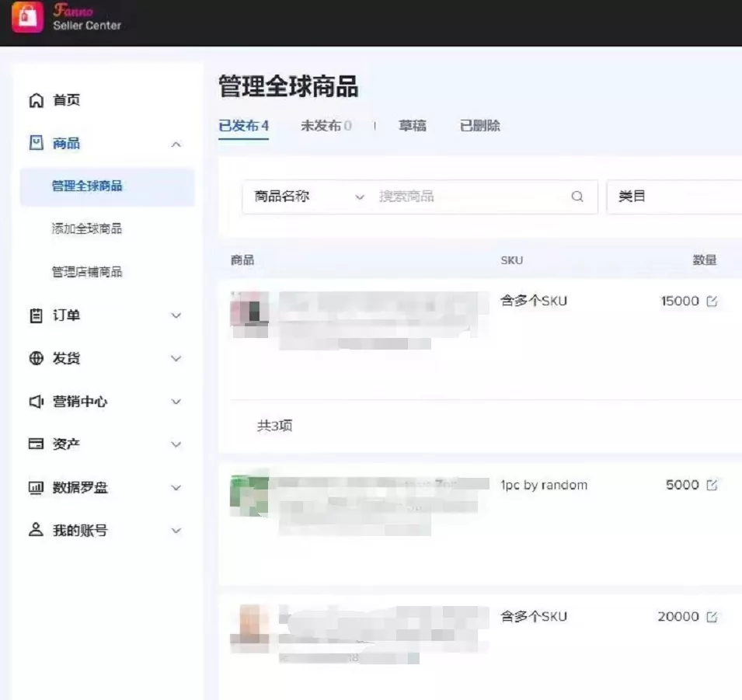The image size is (742, 700).
Task: Open the 发货 shipping globe icon
Action: pos(36,358)
